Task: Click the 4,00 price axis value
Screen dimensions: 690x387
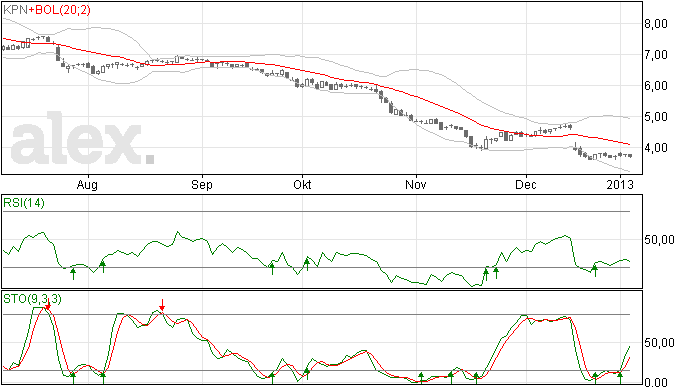Action: pyautogui.click(x=656, y=148)
